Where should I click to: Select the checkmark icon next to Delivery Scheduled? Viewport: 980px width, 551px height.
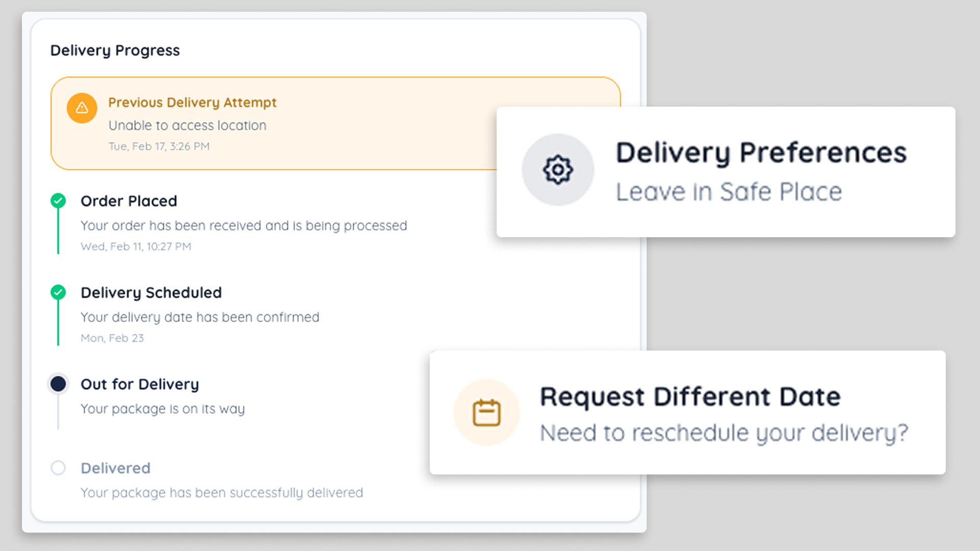click(58, 292)
